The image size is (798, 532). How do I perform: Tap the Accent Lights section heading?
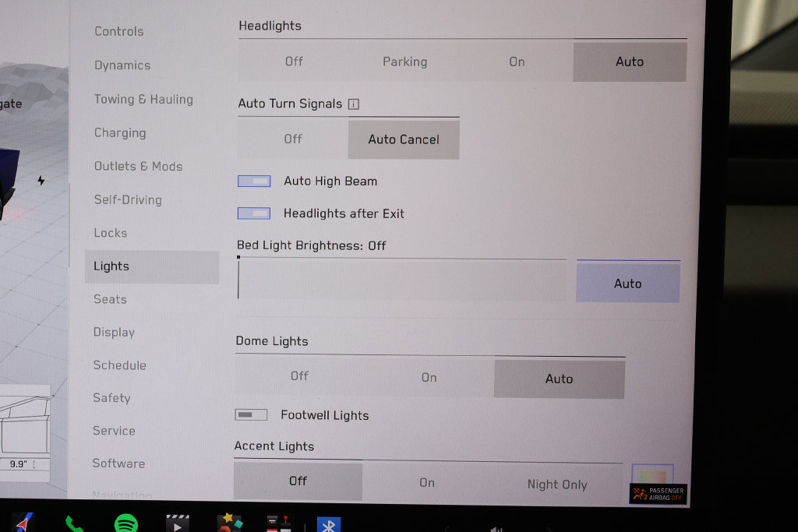tap(274, 446)
